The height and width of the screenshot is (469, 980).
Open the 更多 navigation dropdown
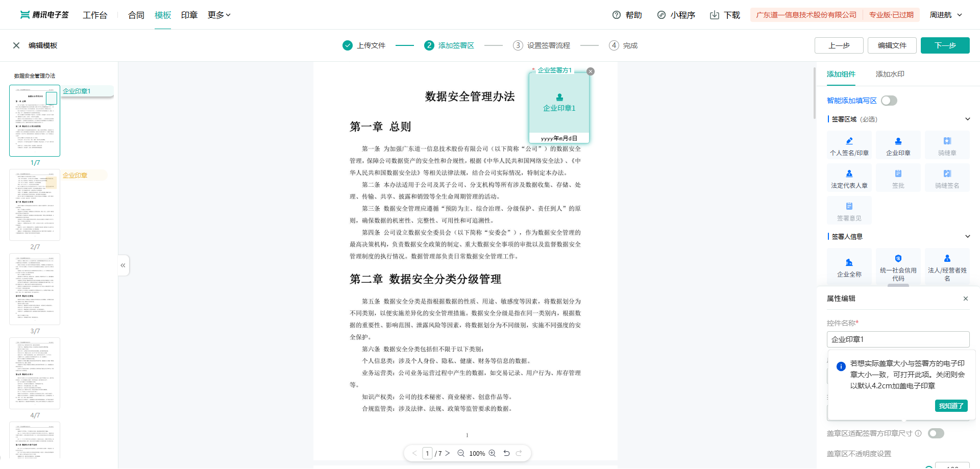coord(219,15)
